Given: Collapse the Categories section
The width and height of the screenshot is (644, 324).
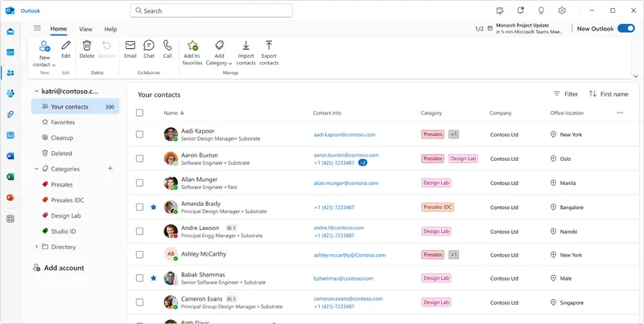Looking at the screenshot, I should point(36,169).
